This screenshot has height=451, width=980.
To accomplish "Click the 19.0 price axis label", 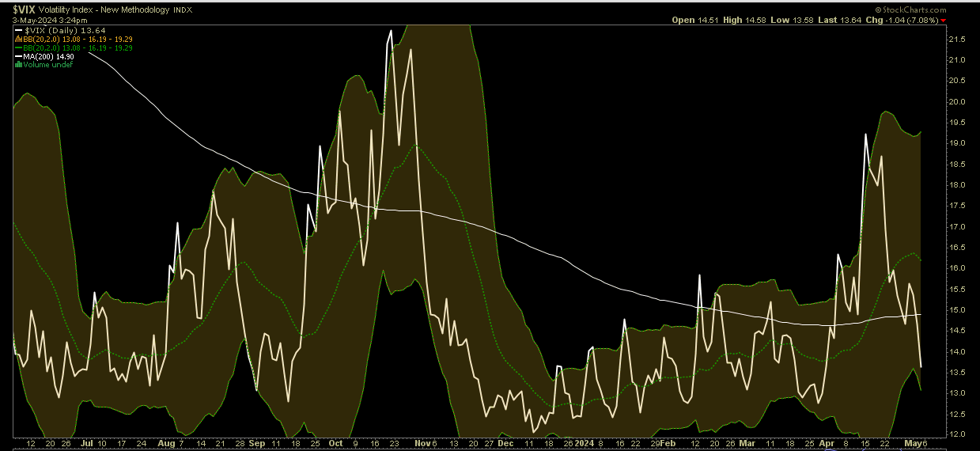I will [955, 143].
